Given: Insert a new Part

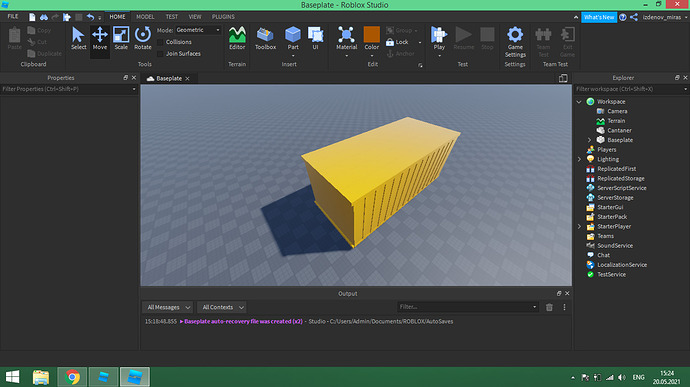Looking at the screenshot, I should coord(293,39).
